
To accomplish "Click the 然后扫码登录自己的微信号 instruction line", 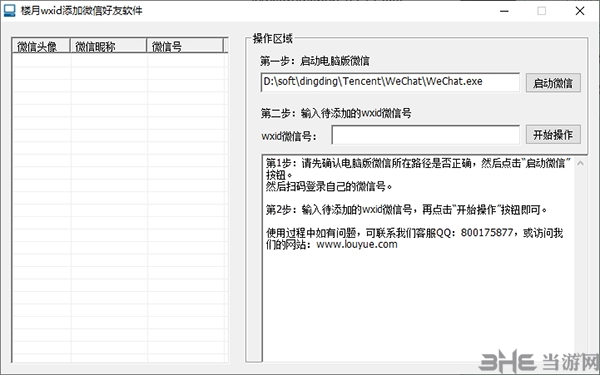I will (x=329, y=186).
